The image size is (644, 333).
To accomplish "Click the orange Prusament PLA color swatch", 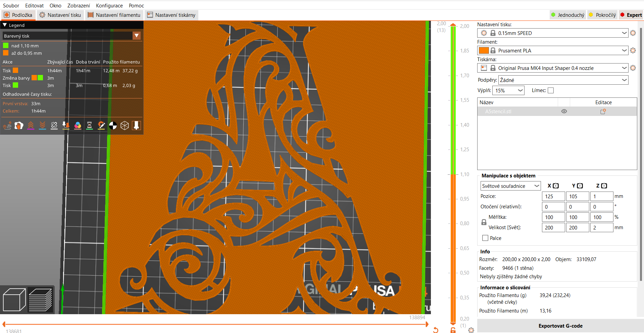I will [484, 50].
